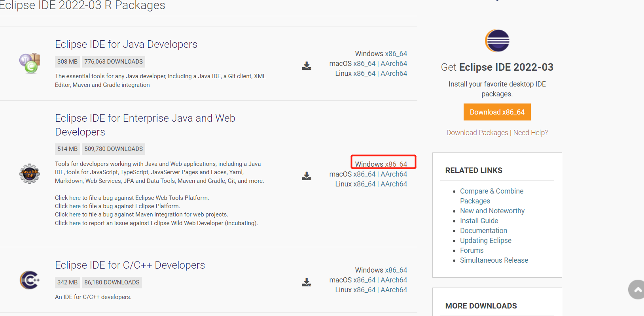Download Enterprise Java Linux x86_64
644x316 pixels.
[364, 184]
